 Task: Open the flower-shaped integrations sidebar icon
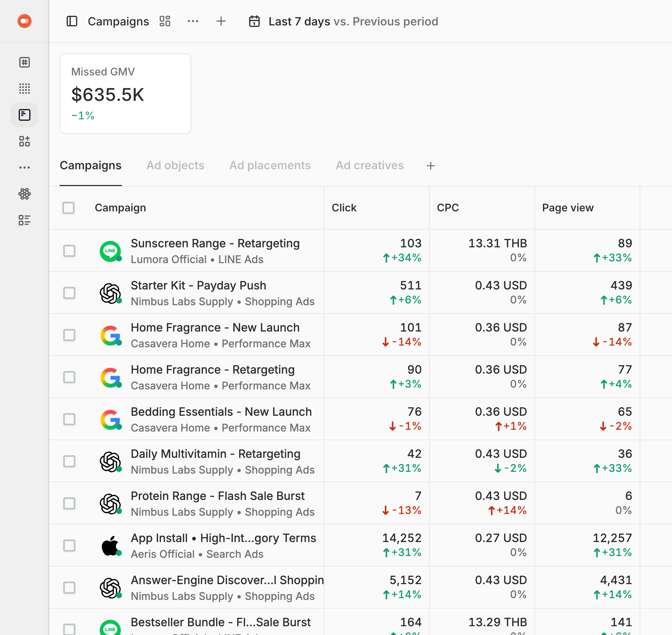pos(24,194)
